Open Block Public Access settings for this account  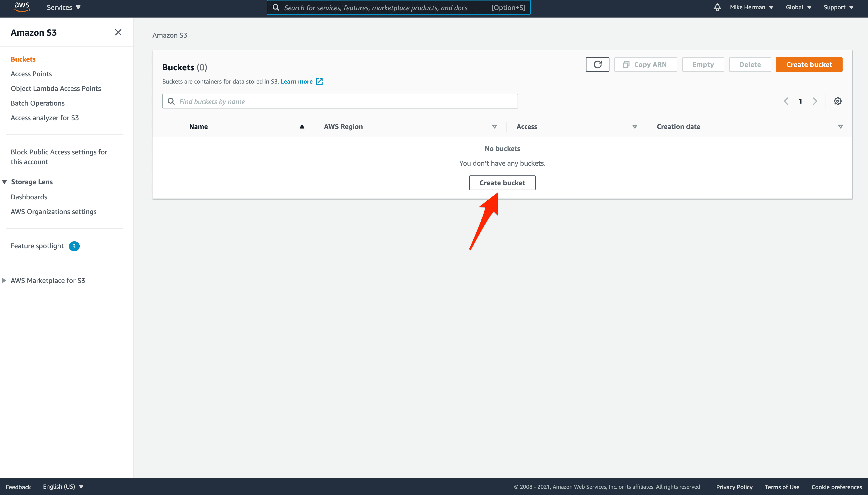point(59,157)
